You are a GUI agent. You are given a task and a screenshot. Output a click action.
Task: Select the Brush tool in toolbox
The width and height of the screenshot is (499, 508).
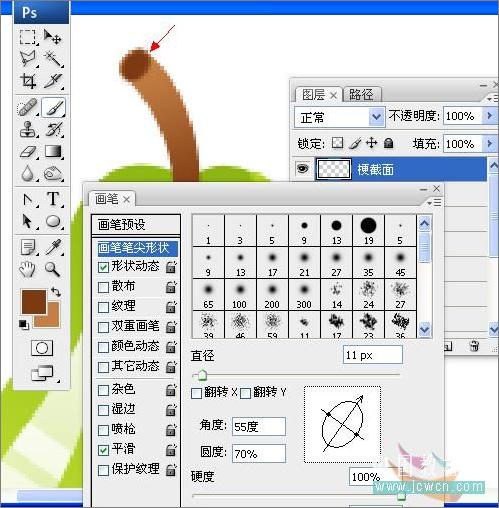54,108
